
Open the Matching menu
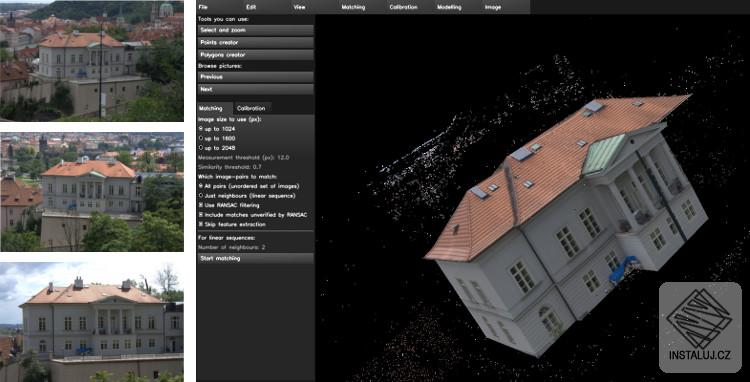[x=353, y=7]
